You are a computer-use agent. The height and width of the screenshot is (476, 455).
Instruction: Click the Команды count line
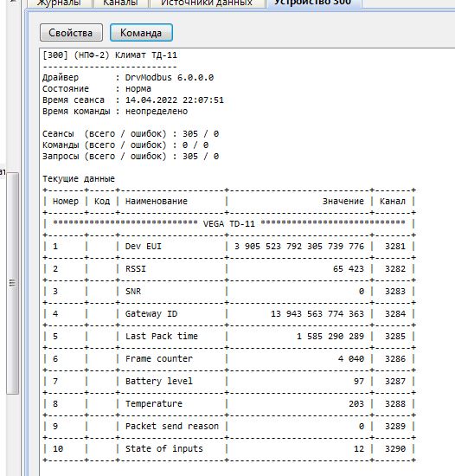125,145
